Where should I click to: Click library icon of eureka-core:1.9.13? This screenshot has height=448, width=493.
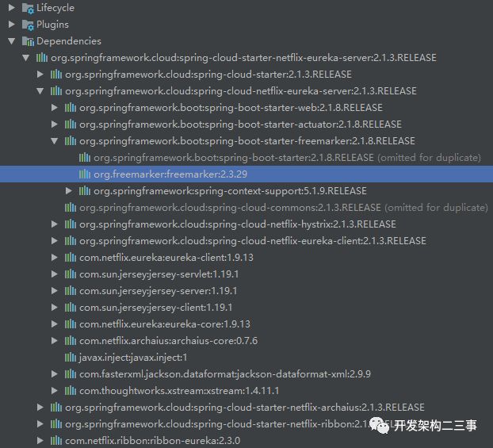71,324
